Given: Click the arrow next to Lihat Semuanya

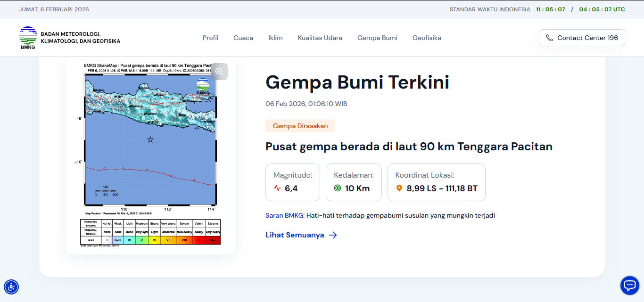Looking at the screenshot, I should pyautogui.click(x=333, y=235).
